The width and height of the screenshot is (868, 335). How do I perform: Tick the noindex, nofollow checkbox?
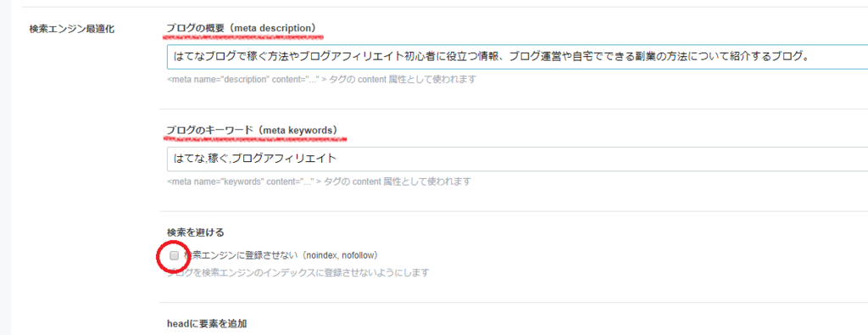pyautogui.click(x=175, y=255)
